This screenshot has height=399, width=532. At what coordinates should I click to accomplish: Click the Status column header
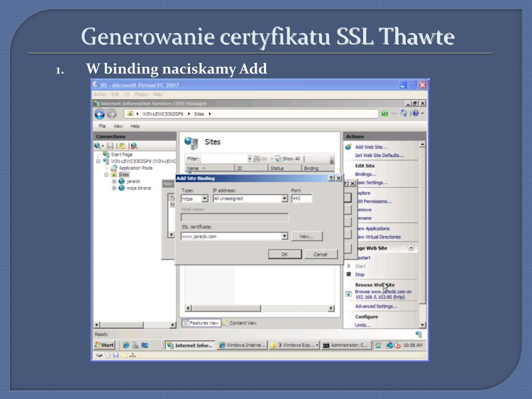[x=284, y=168]
